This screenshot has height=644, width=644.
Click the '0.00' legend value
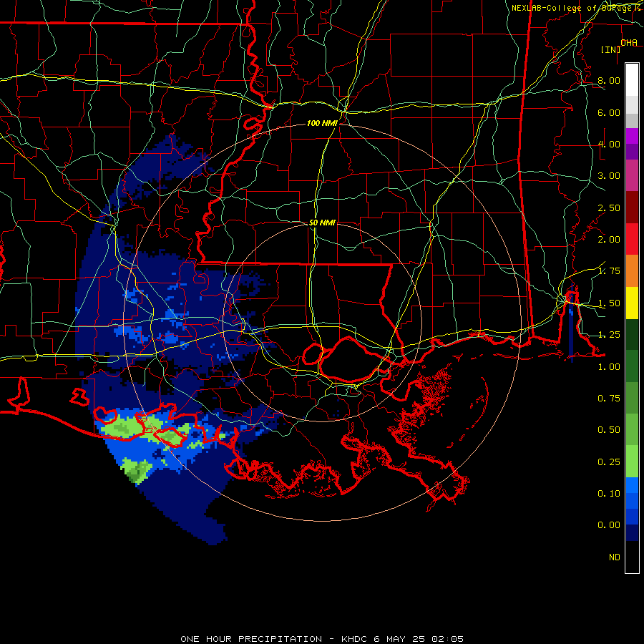pyautogui.click(x=609, y=525)
